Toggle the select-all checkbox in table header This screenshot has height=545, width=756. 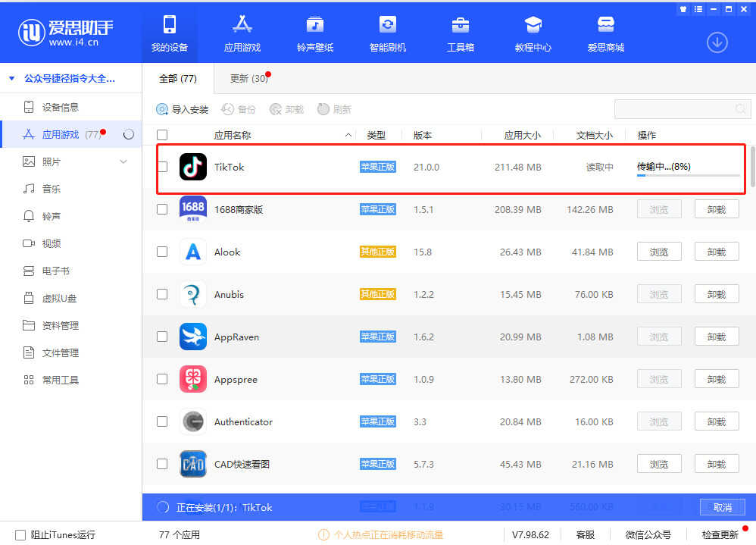[x=162, y=135]
